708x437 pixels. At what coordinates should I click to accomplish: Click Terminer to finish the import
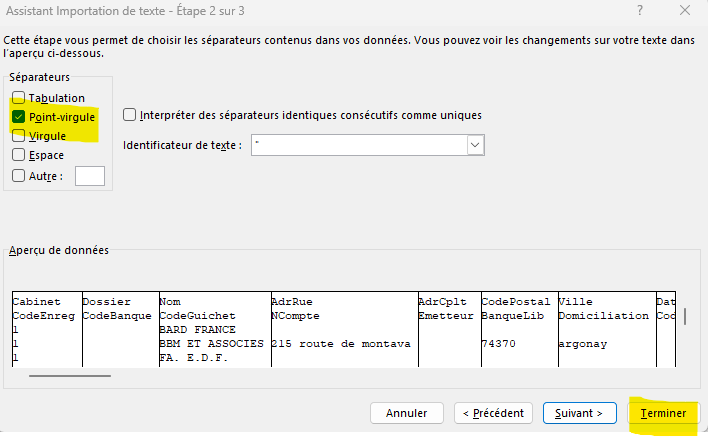[x=663, y=412]
